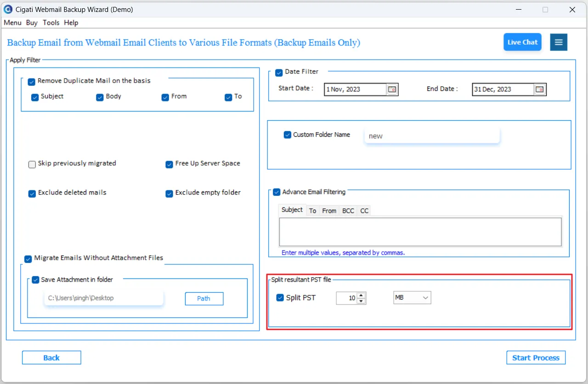Increase Split PST size with up arrow

361,295
